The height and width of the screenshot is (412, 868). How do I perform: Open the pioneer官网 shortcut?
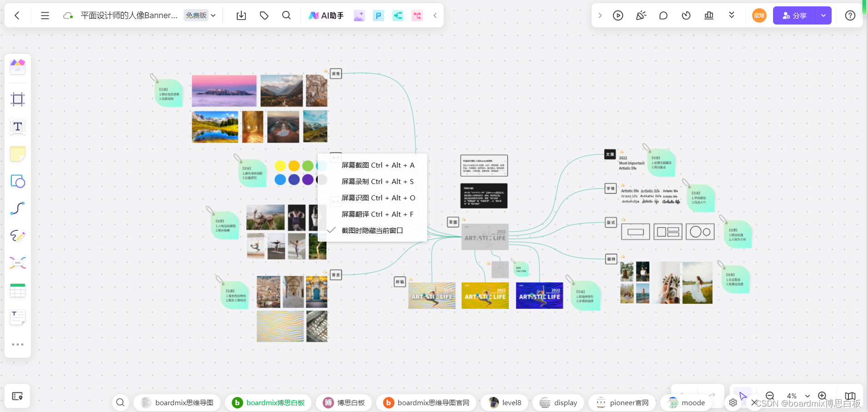pyautogui.click(x=622, y=402)
